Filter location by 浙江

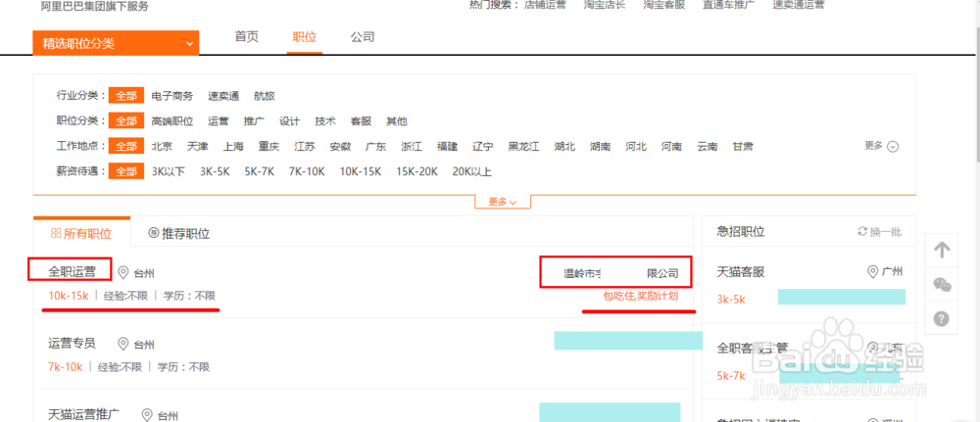(412, 146)
